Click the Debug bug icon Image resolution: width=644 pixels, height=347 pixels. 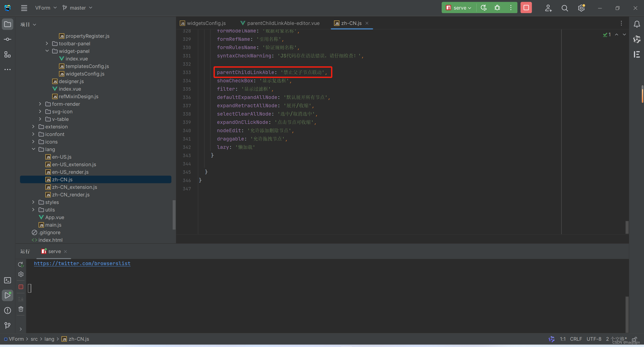coord(497,8)
